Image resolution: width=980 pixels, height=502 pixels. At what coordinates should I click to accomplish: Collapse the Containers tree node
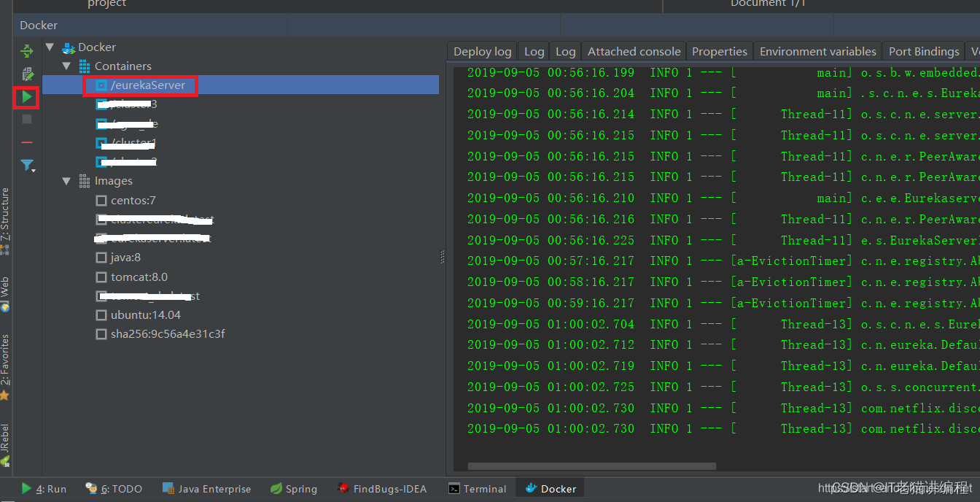(x=66, y=66)
